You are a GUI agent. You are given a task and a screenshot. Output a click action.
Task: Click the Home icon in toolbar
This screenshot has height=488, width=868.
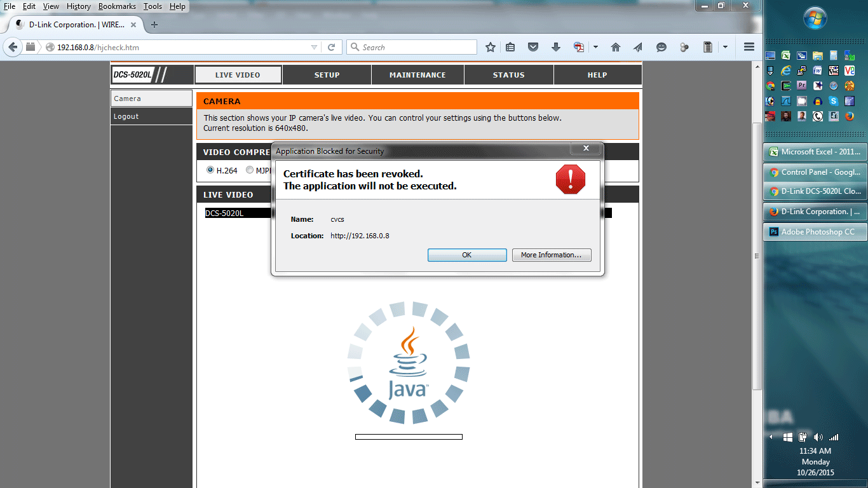[x=615, y=47]
